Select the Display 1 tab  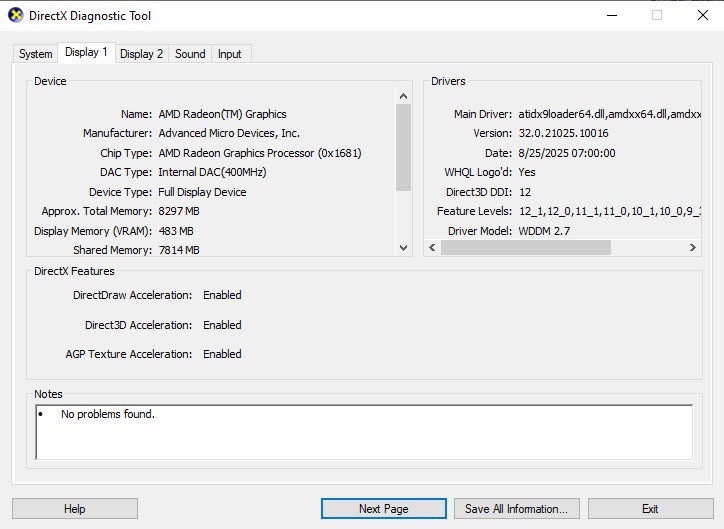86,53
